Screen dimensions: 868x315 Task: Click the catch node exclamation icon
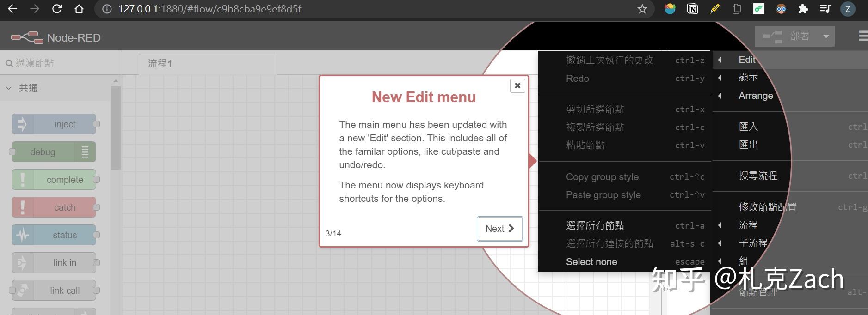click(22, 207)
